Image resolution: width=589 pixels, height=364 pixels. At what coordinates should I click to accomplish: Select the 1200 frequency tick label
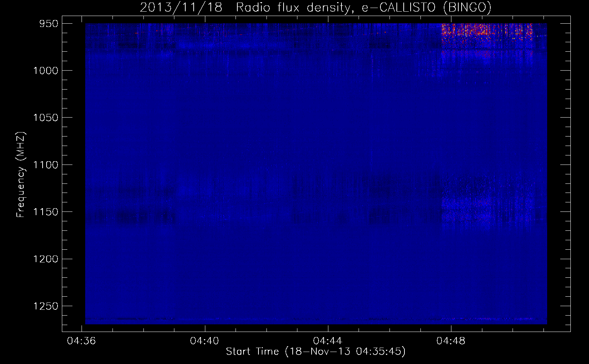[46, 259]
